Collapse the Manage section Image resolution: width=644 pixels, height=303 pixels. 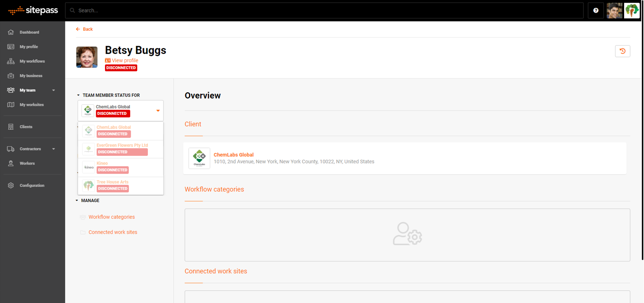click(x=77, y=201)
